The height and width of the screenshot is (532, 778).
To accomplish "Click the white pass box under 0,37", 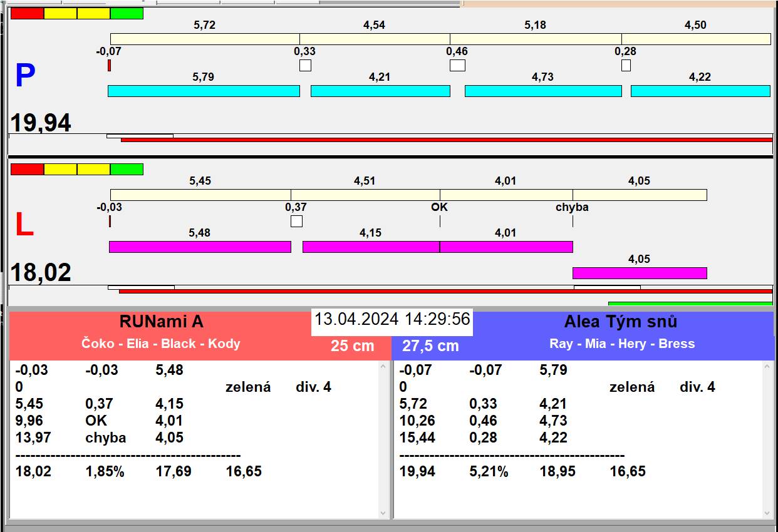I will pyautogui.click(x=296, y=221).
